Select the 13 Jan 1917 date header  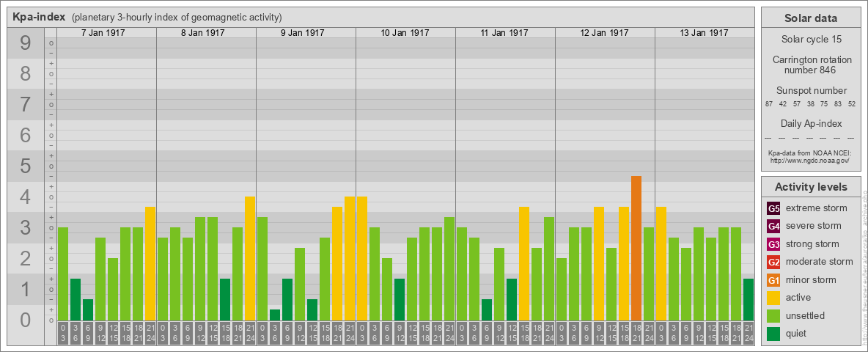(x=704, y=33)
